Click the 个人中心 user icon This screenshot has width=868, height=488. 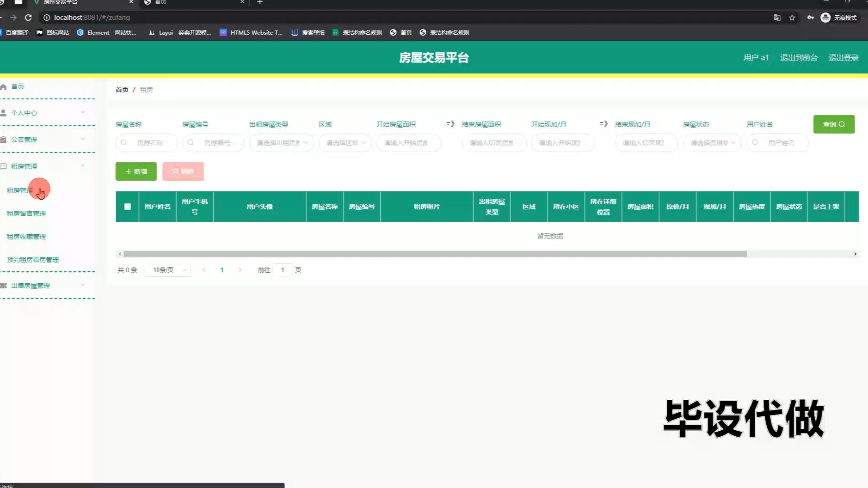[x=3, y=113]
